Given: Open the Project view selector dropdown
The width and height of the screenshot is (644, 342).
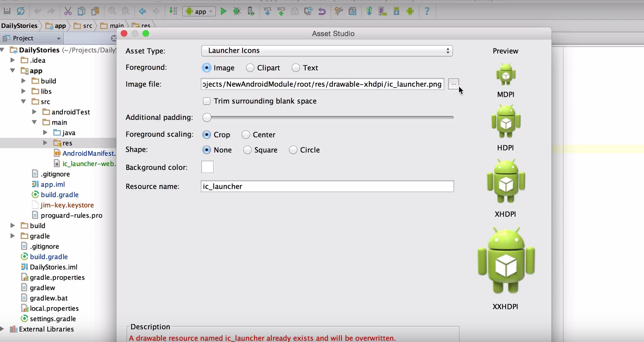Looking at the screenshot, I should click(32, 38).
